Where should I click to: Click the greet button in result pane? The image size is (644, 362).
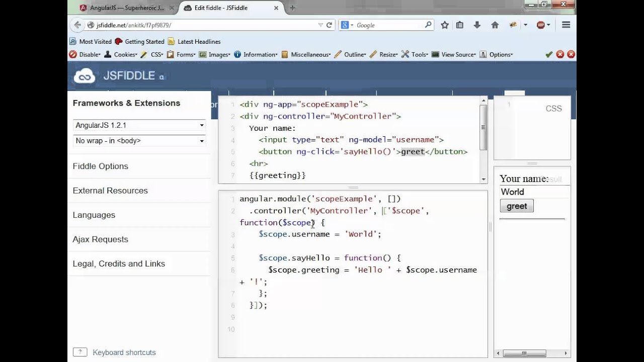click(x=517, y=206)
